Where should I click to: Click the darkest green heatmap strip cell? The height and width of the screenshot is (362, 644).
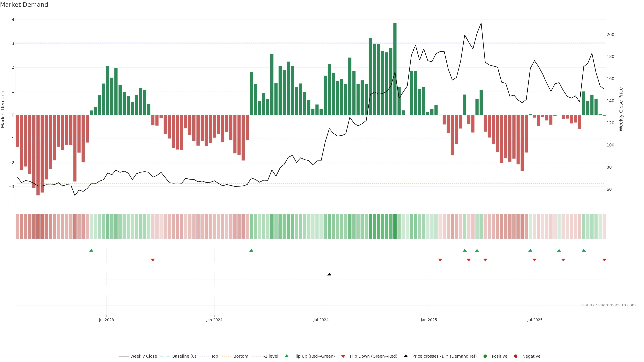395,226
